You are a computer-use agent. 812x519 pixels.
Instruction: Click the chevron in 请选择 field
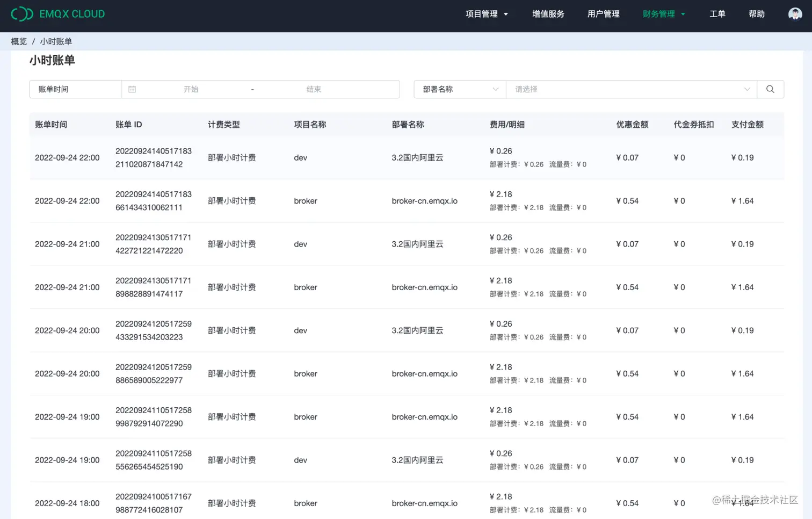[747, 89]
